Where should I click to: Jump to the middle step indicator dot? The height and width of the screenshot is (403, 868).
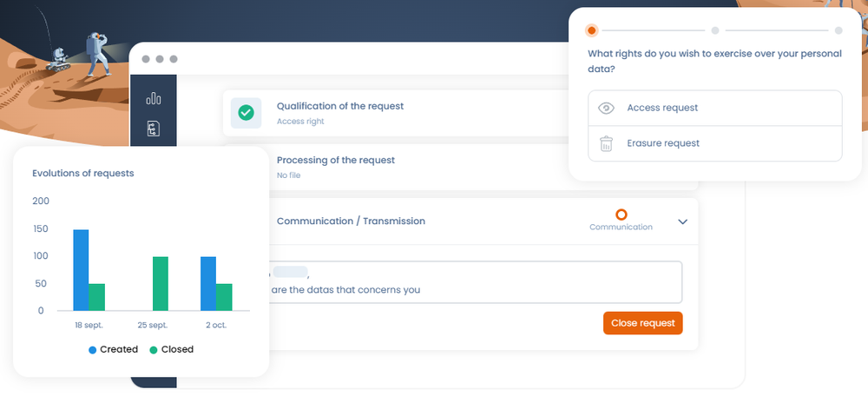(x=715, y=30)
